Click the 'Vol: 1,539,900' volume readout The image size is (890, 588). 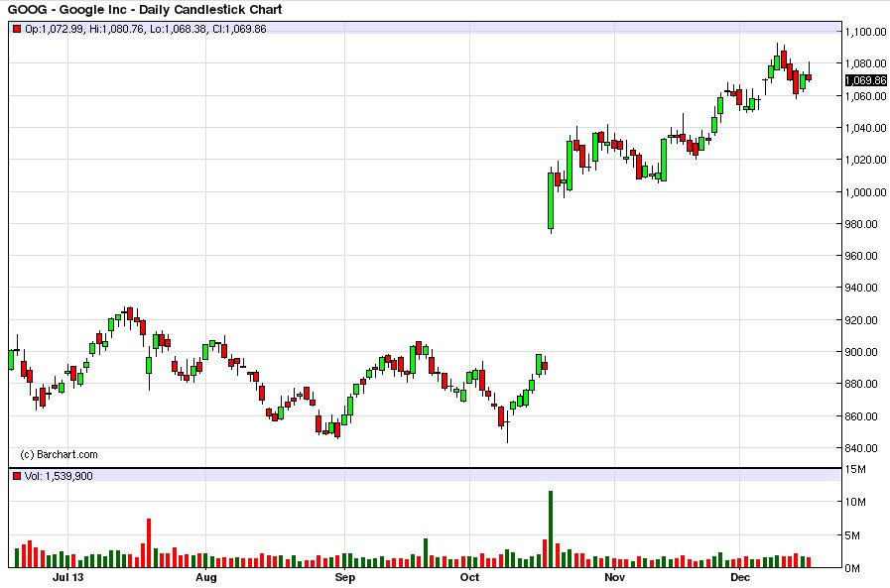tap(59, 476)
